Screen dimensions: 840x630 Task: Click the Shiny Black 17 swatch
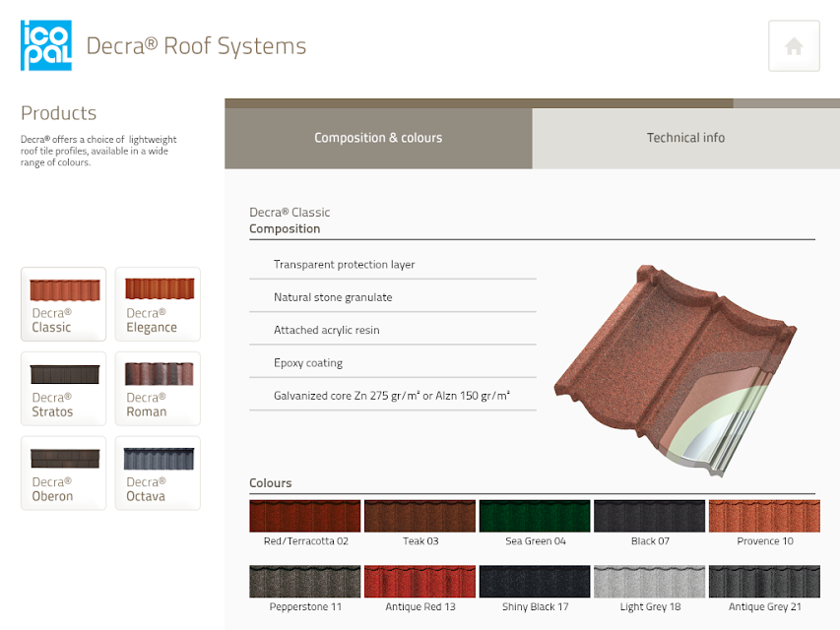(535, 581)
